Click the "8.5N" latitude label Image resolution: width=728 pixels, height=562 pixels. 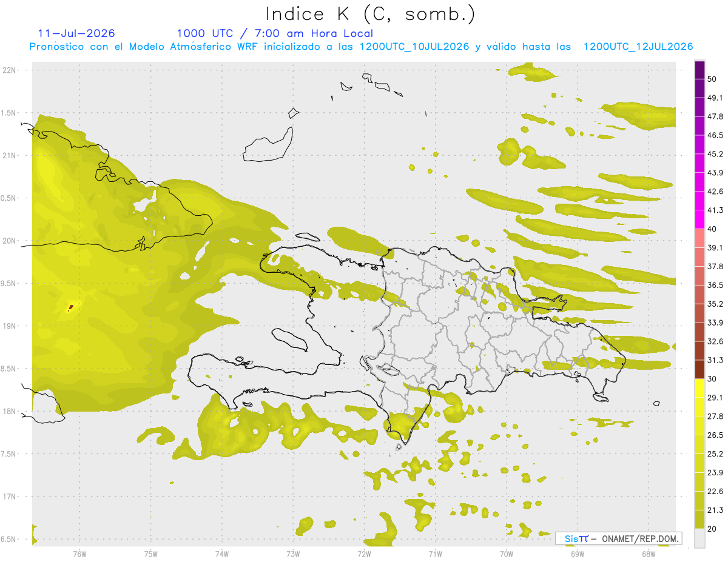coord(9,369)
